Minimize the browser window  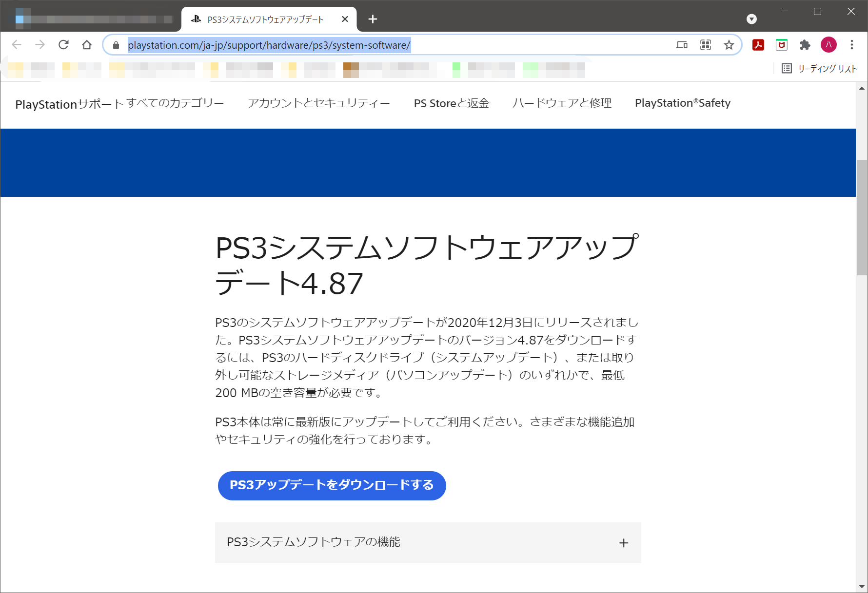[x=785, y=11]
